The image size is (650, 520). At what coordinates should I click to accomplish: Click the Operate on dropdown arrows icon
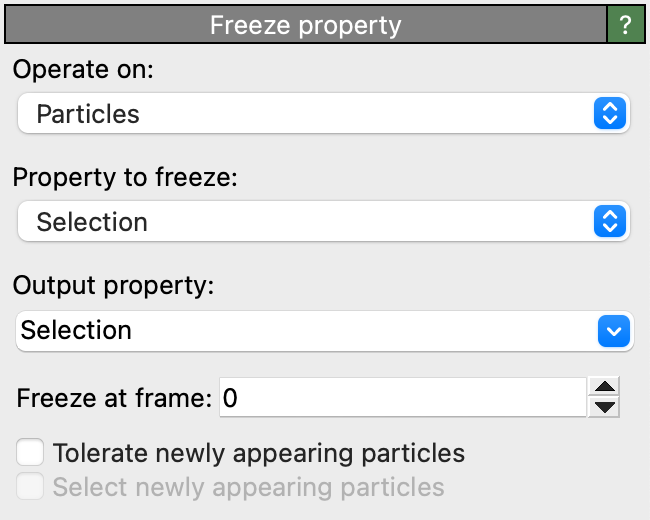(609, 114)
